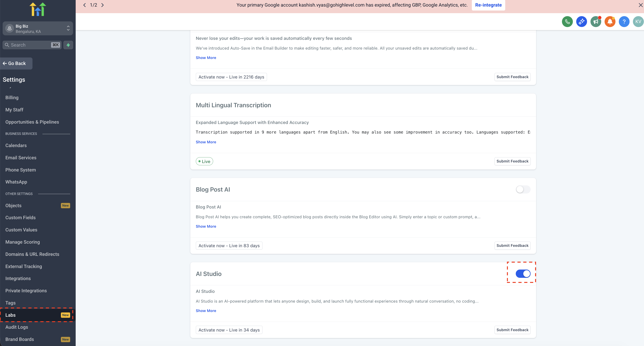Image resolution: width=644 pixels, height=346 pixels.
Task: Go to next banner notification arrow
Action: click(103, 5)
